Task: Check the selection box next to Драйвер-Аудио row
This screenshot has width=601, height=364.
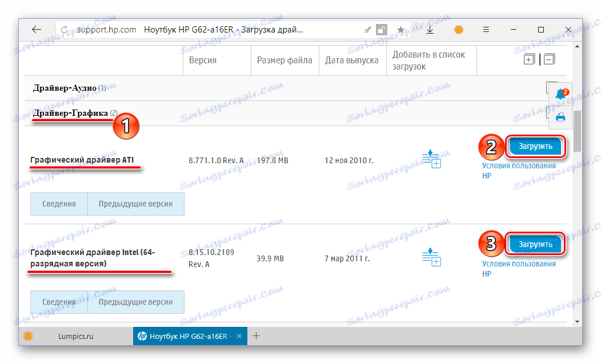Action: pos(547,88)
